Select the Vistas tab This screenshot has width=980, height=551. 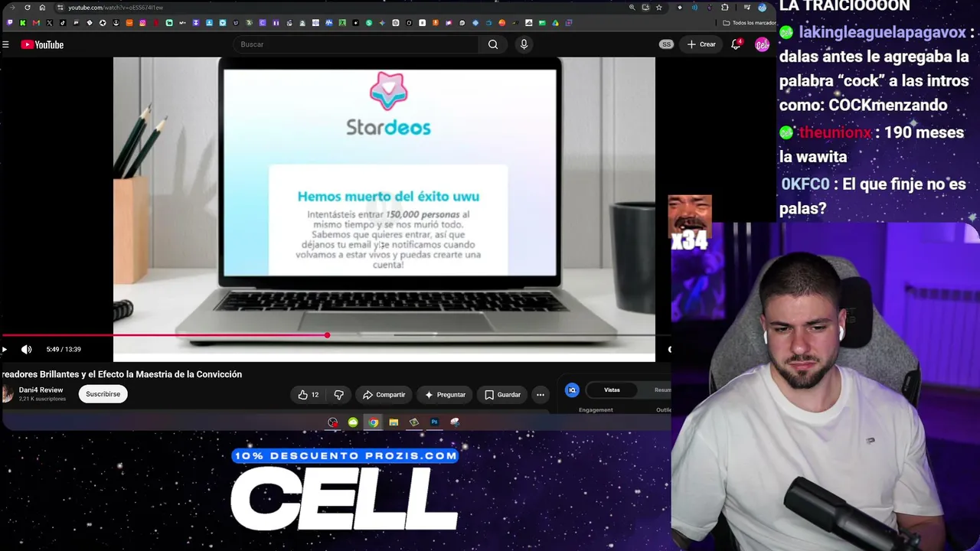[612, 390]
